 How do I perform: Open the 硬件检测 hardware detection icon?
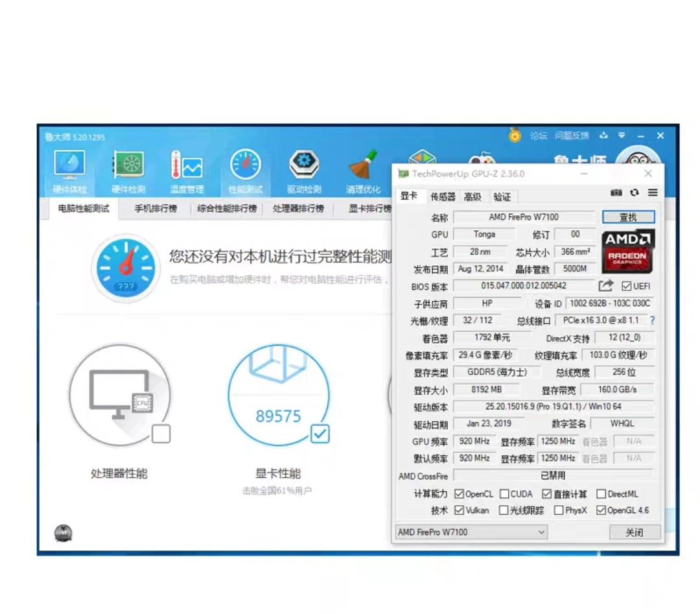pyautogui.click(x=128, y=172)
